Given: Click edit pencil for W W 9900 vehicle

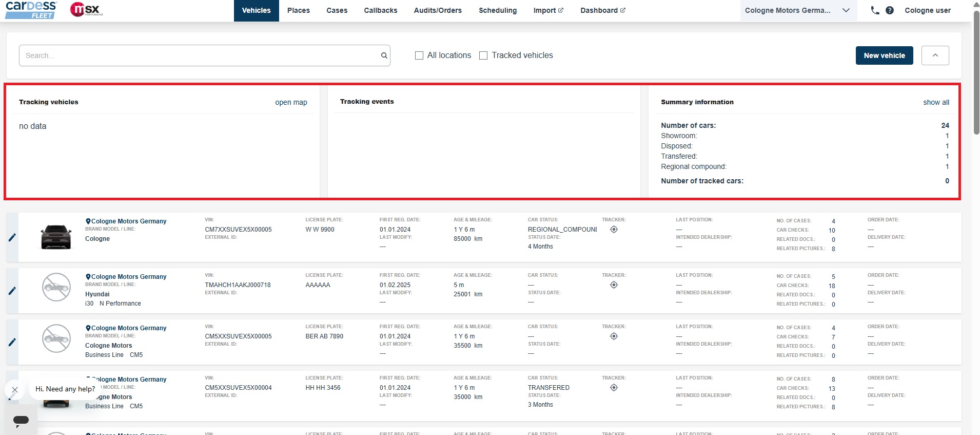Looking at the screenshot, I should coord(12,237).
